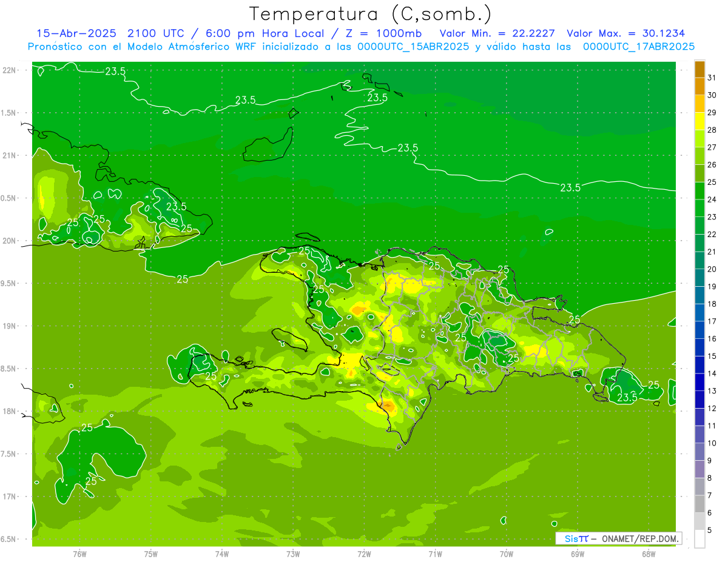Select blue legend band between 13 and 14

[699, 382]
